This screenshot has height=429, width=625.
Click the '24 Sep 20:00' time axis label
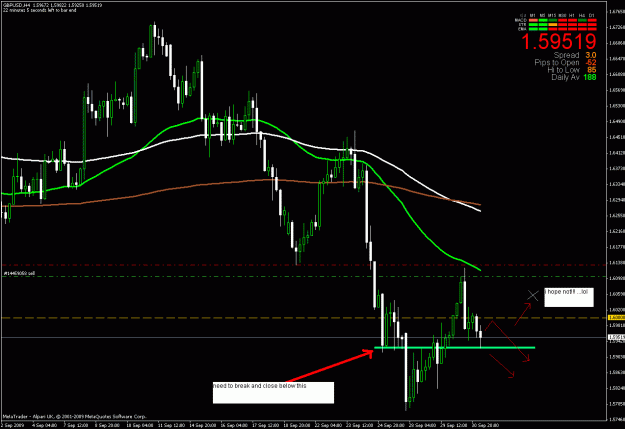coord(391,425)
